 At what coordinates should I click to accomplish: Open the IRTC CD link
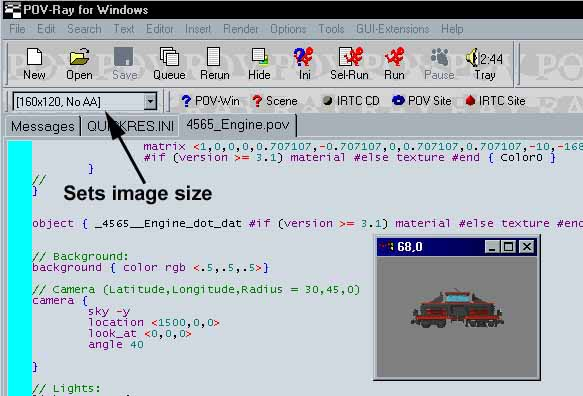click(351, 101)
